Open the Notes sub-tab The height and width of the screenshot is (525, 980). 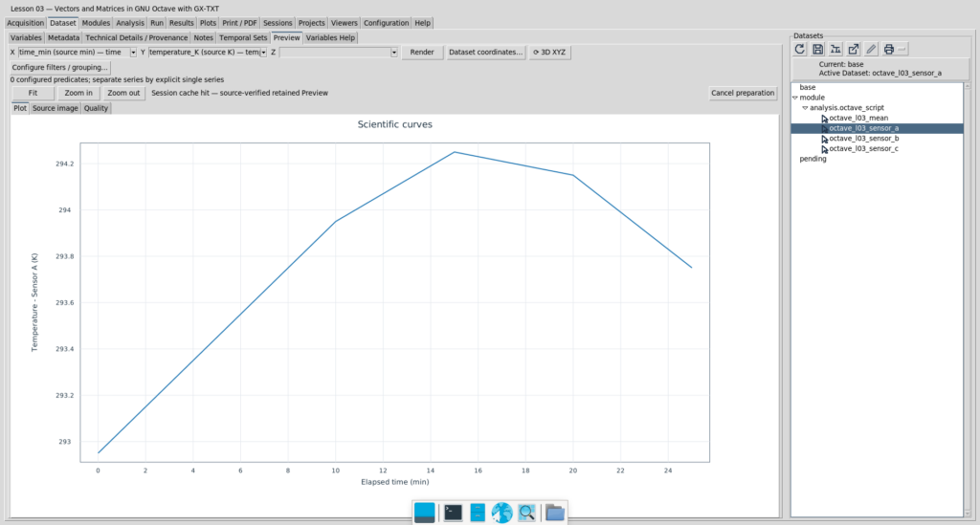[203, 38]
